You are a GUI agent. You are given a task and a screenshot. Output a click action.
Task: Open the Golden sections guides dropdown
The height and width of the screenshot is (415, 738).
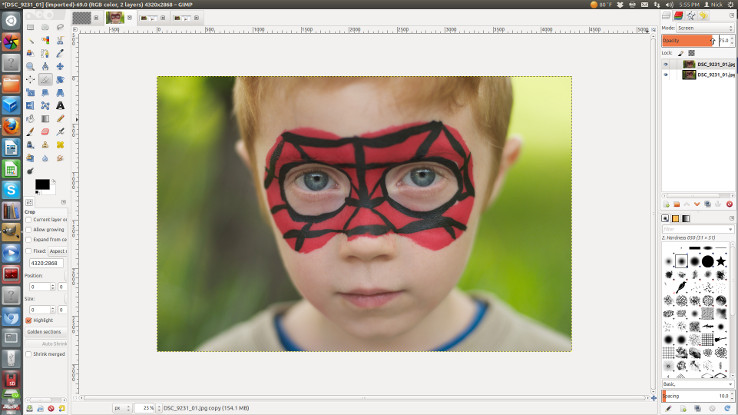(x=46, y=332)
